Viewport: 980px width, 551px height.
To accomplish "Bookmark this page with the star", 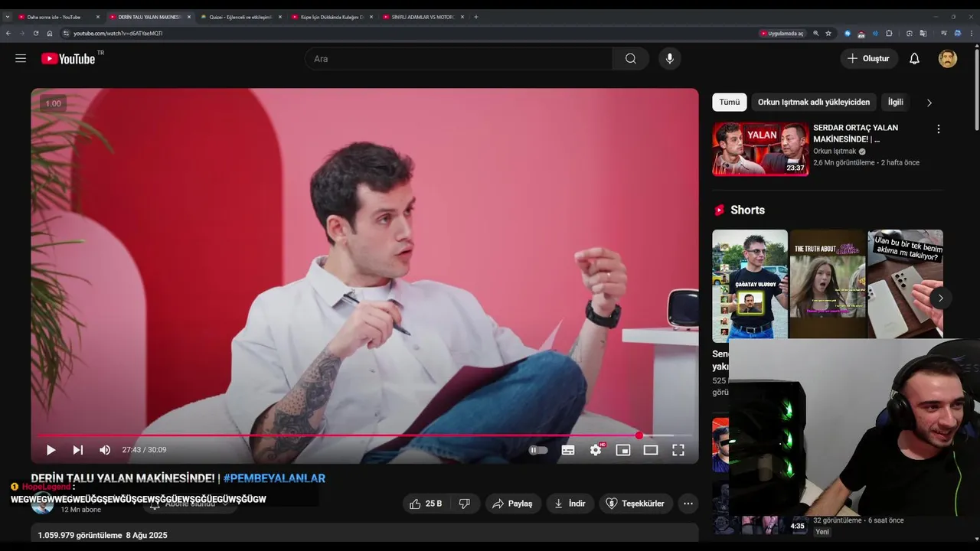I will (828, 34).
